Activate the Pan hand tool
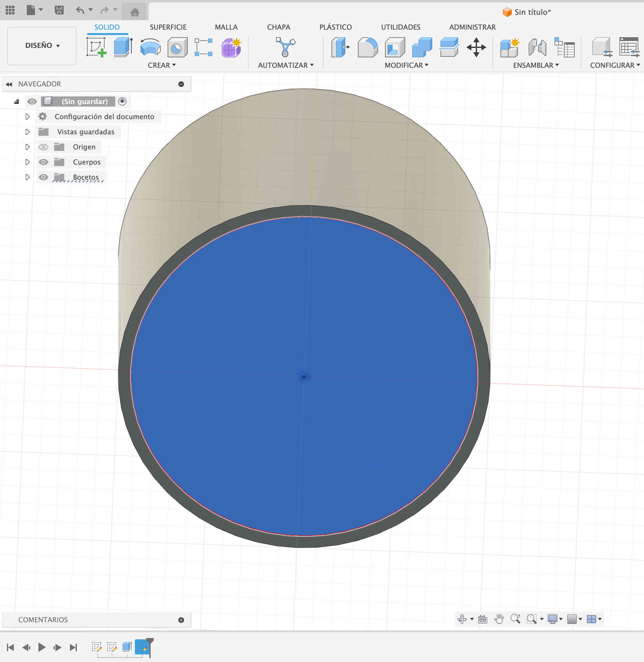The height and width of the screenshot is (662, 644). (x=499, y=619)
